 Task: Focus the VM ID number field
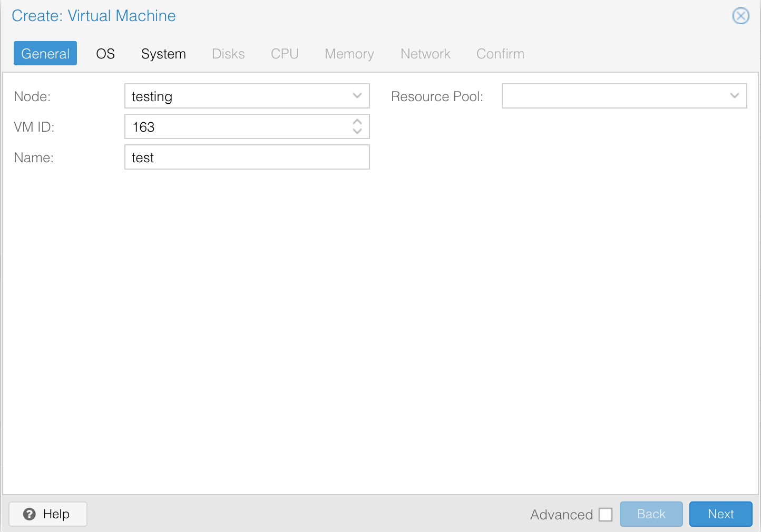tap(237, 127)
